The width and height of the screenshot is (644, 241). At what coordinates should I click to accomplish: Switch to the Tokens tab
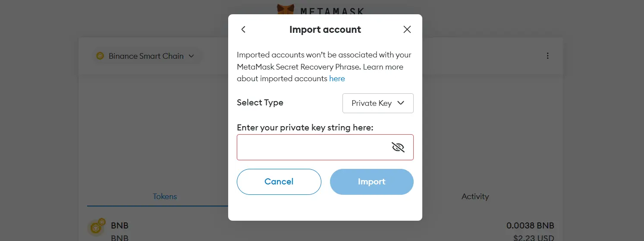(165, 197)
